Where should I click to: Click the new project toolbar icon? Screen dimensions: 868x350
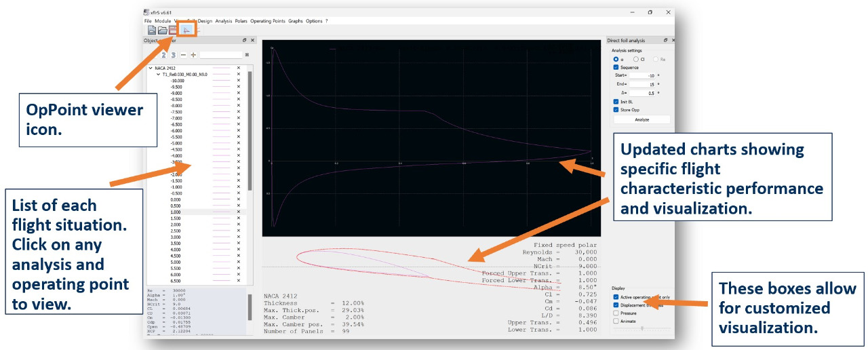[152, 30]
